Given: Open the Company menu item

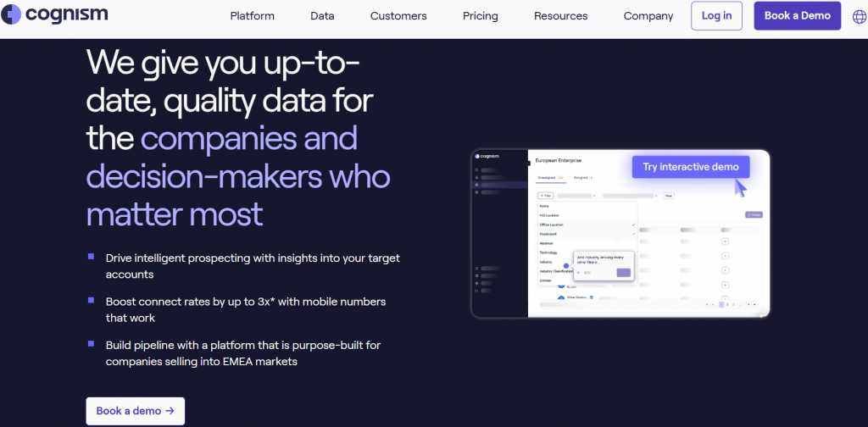Looking at the screenshot, I should [648, 16].
